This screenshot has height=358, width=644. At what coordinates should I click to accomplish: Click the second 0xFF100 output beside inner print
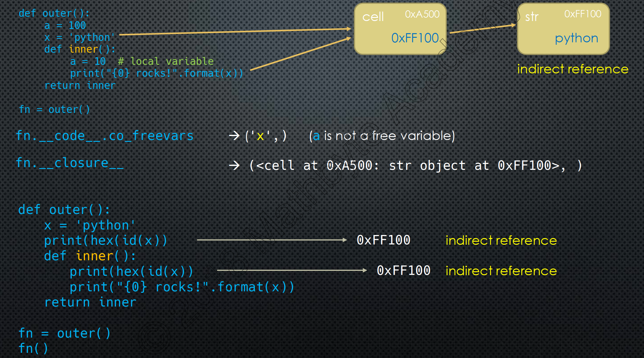[x=403, y=271]
